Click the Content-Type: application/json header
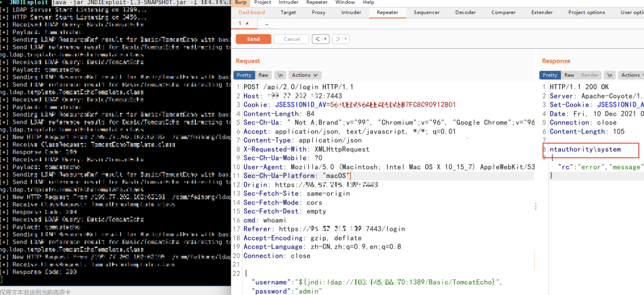This screenshot has height=295, width=644. 303,140
